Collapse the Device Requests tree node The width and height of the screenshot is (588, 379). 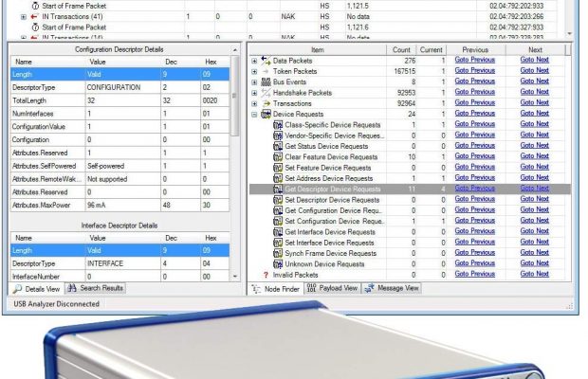click(254, 114)
